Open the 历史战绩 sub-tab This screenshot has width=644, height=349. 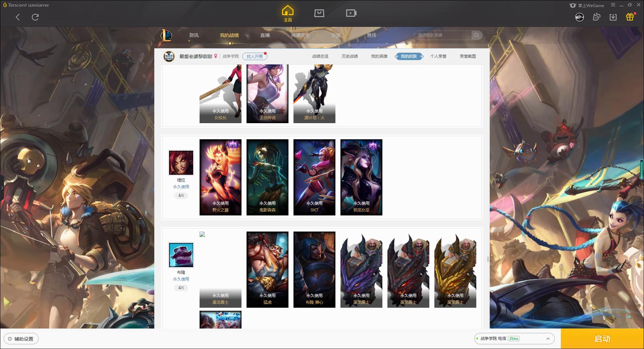click(x=350, y=56)
